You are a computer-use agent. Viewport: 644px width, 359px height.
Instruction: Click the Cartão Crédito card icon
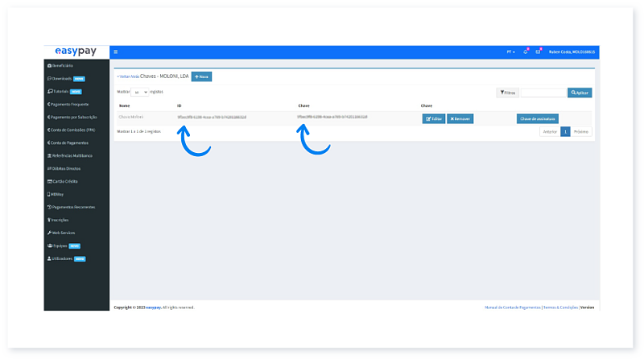point(50,181)
